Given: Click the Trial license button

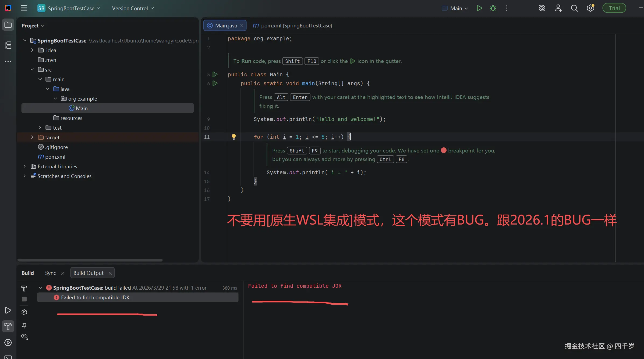Looking at the screenshot, I should 614,8.
